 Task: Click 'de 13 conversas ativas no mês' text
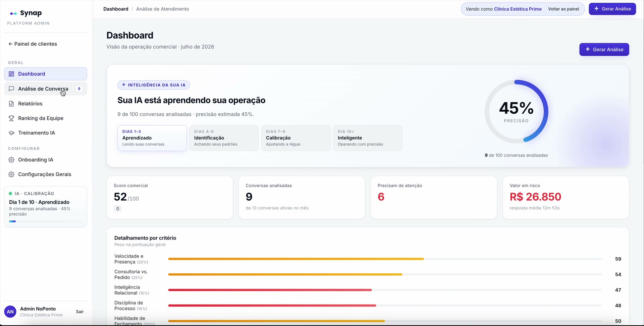(277, 208)
